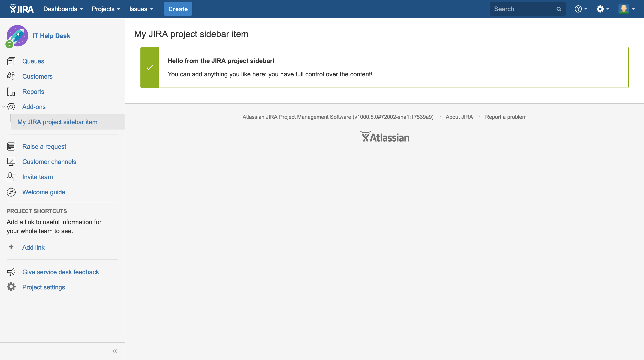Screen dimensions: 644x360
Task: Click the Invite team icon
Action: (11, 176)
